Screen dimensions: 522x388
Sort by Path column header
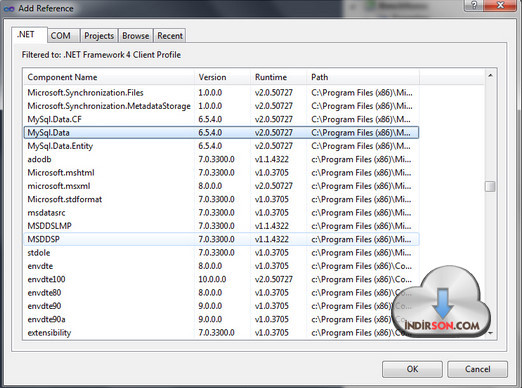(x=363, y=77)
